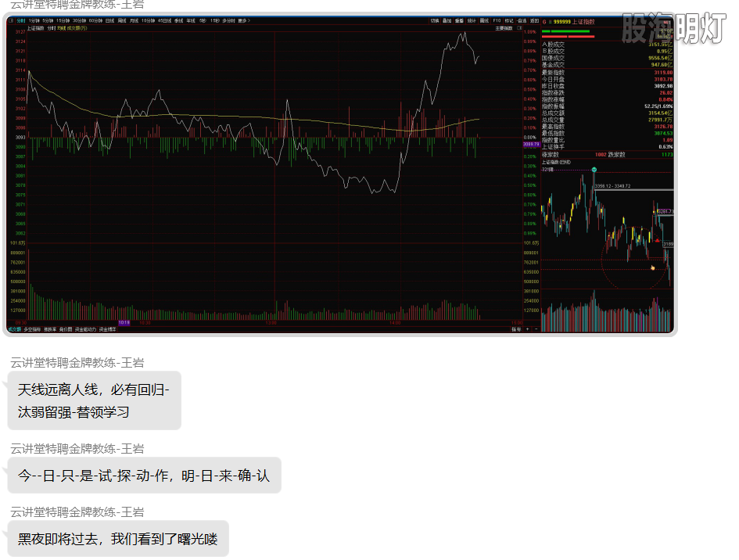Click the -自选 watchlist toolbar button
Screen dimensions: 739x560
522,21
